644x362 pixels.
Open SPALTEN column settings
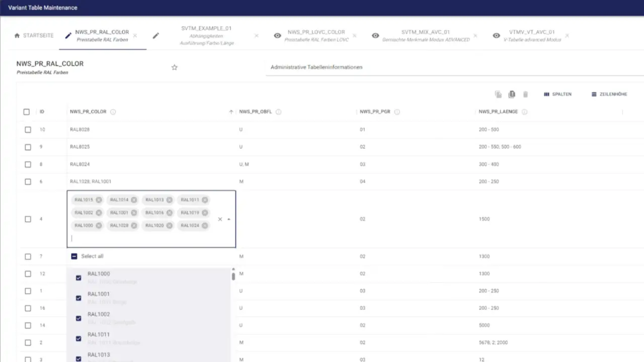(557, 94)
